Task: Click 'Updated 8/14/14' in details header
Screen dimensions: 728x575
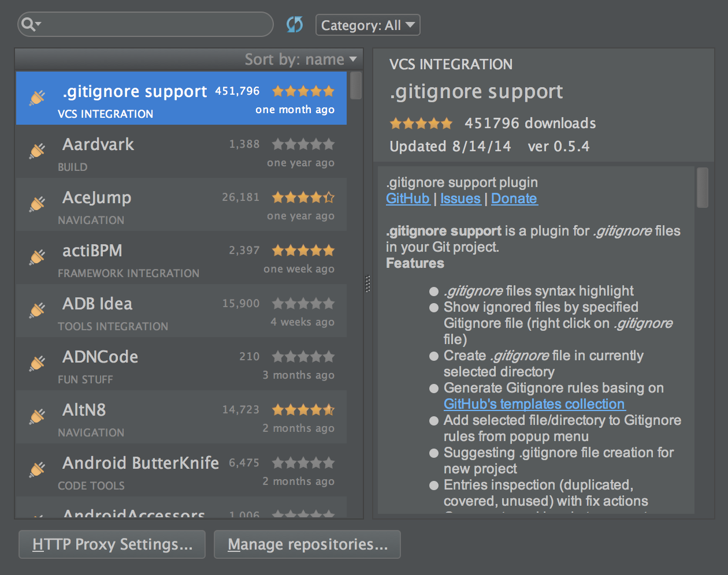Action: coord(451,146)
